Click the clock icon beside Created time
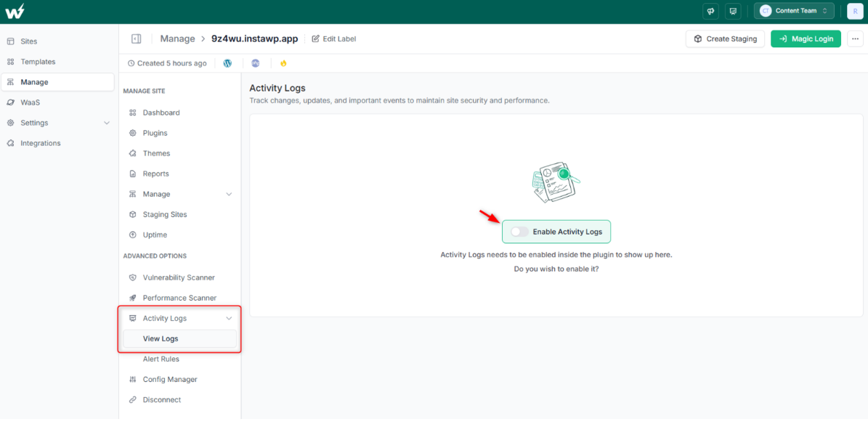This screenshot has width=868, height=427. [131, 63]
